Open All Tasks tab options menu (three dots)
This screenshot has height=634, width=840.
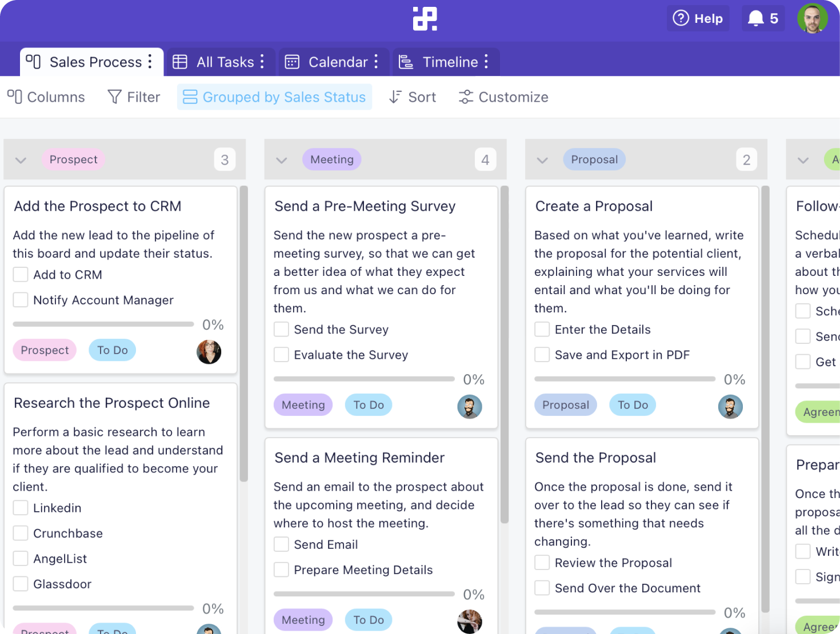pyautogui.click(x=262, y=61)
